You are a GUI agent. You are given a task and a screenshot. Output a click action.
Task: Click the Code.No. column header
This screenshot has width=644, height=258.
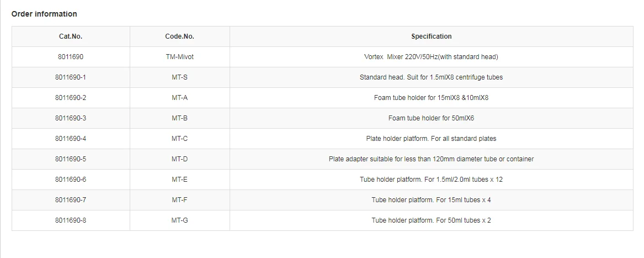[x=179, y=36]
